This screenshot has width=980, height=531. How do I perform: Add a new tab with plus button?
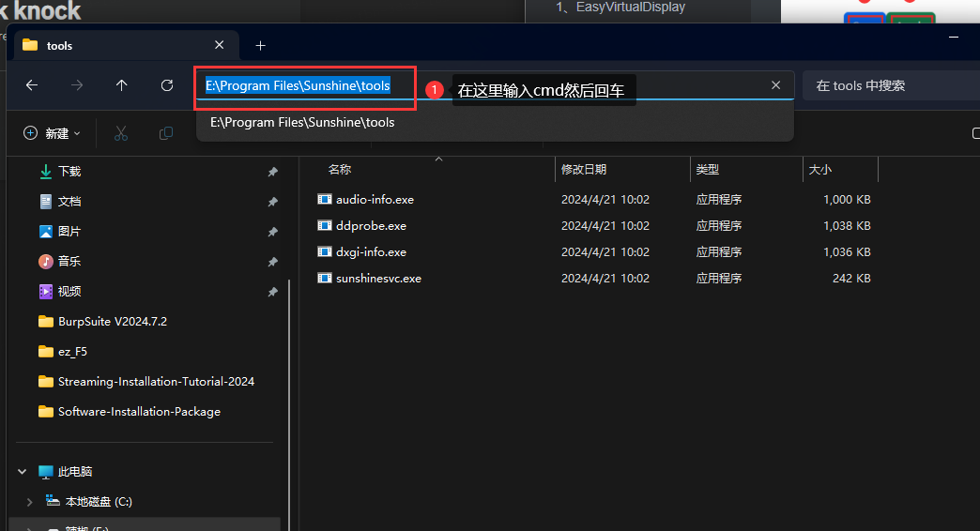[x=261, y=46]
